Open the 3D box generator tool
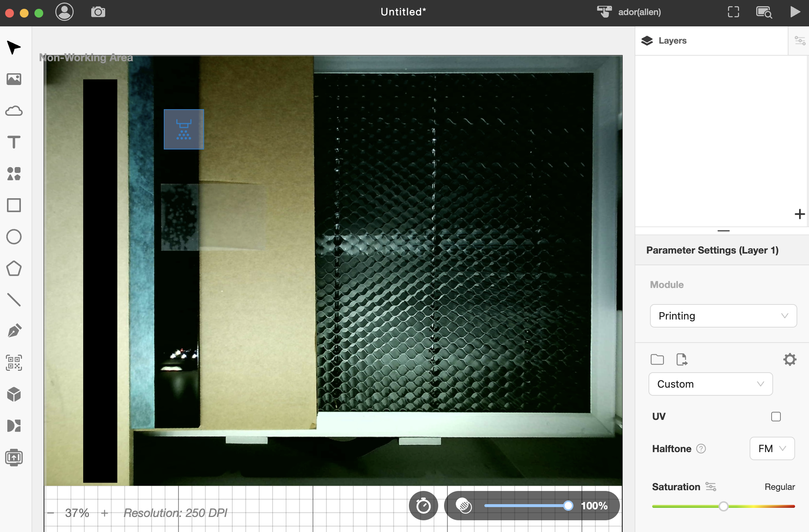 pyautogui.click(x=14, y=394)
